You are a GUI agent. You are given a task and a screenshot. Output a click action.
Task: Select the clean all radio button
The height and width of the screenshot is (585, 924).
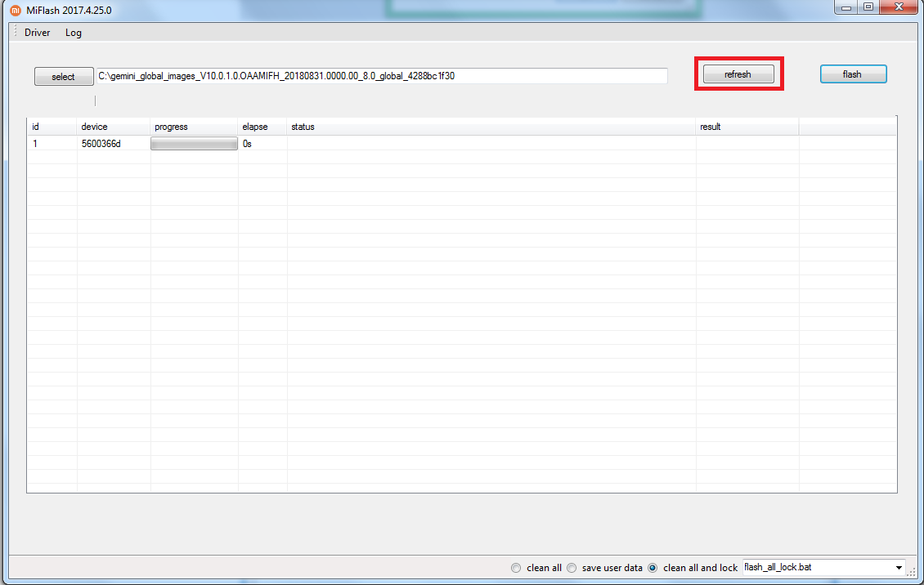(x=516, y=568)
